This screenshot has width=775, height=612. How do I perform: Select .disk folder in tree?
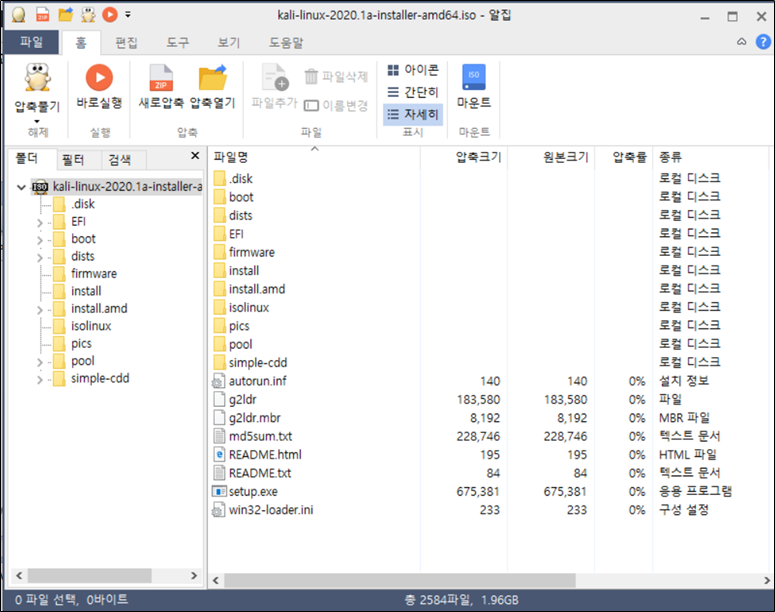(x=83, y=204)
